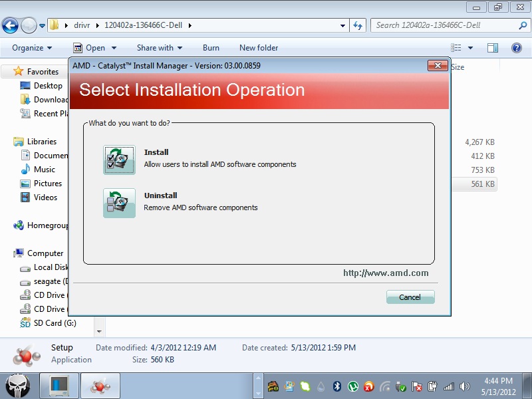The width and height of the screenshot is (532, 399).
Task: Select file row sized 561 KB
Action: [474, 184]
